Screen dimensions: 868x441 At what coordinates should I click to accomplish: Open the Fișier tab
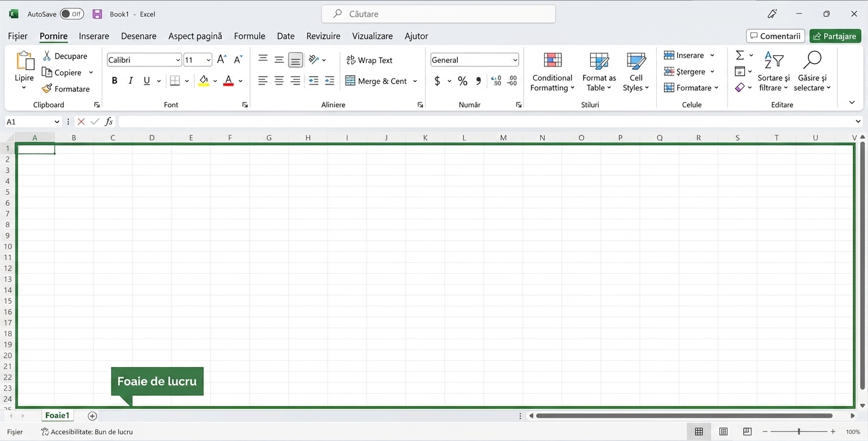[18, 36]
